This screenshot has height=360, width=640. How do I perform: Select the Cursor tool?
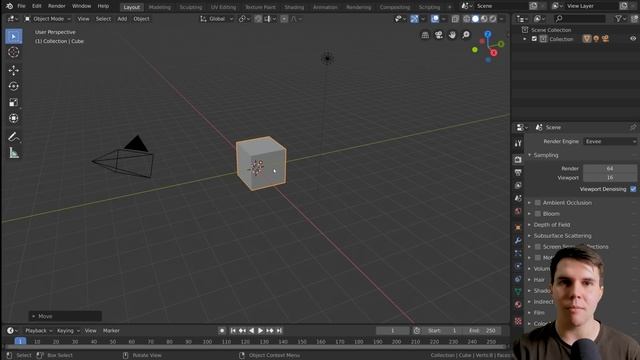pyautogui.click(x=13, y=52)
